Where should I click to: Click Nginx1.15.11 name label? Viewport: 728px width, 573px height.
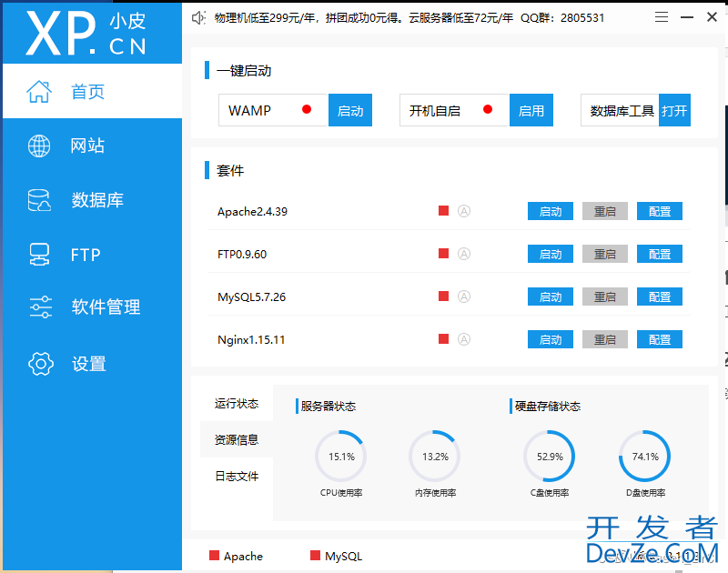pyautogui.click(x=251, y=339)
